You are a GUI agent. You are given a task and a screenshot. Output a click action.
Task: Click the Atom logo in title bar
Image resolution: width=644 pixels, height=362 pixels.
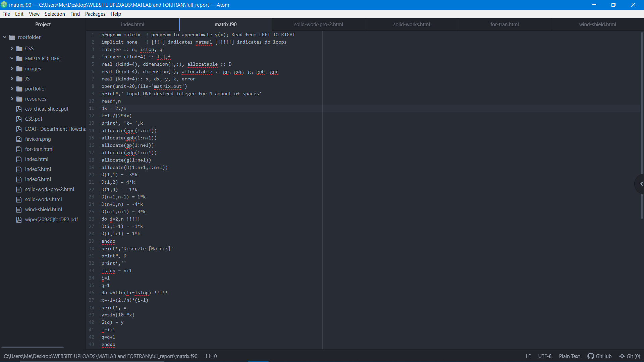click(4, 5)
